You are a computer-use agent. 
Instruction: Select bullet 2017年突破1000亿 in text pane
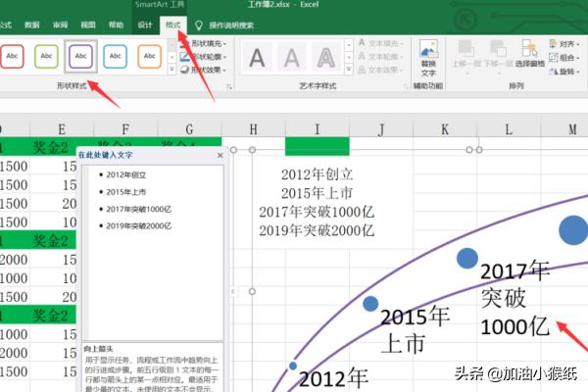tap(139, 209)
